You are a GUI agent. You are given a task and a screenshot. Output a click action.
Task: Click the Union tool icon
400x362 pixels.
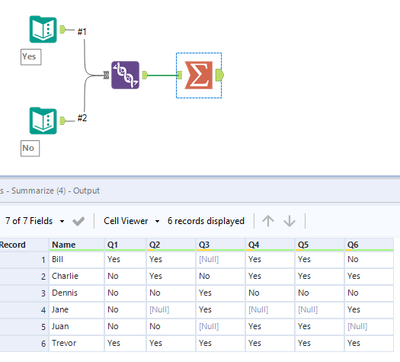pyautogui.click(x=125, y=75)
